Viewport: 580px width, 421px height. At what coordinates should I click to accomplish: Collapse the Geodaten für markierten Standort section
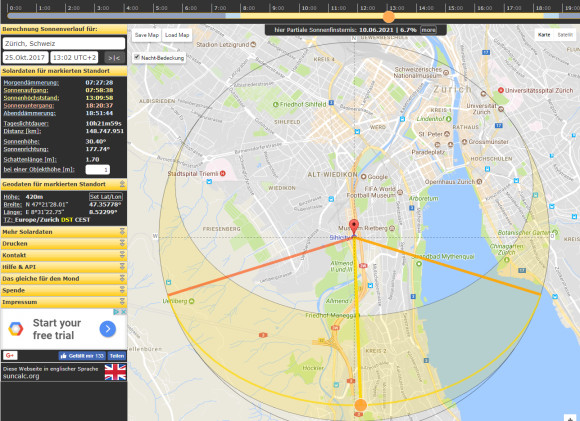[64, 184]
